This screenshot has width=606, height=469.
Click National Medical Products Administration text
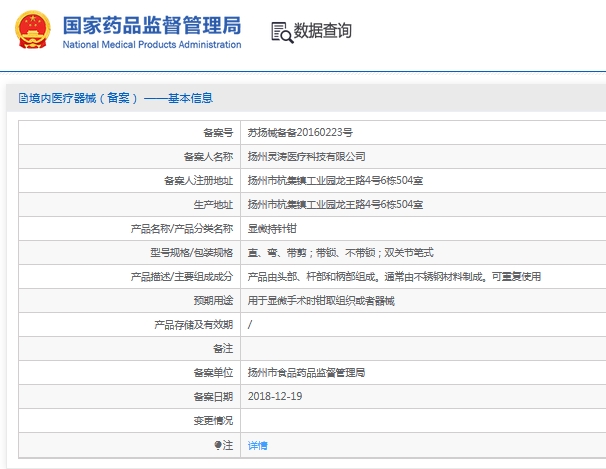coord(152,45)
